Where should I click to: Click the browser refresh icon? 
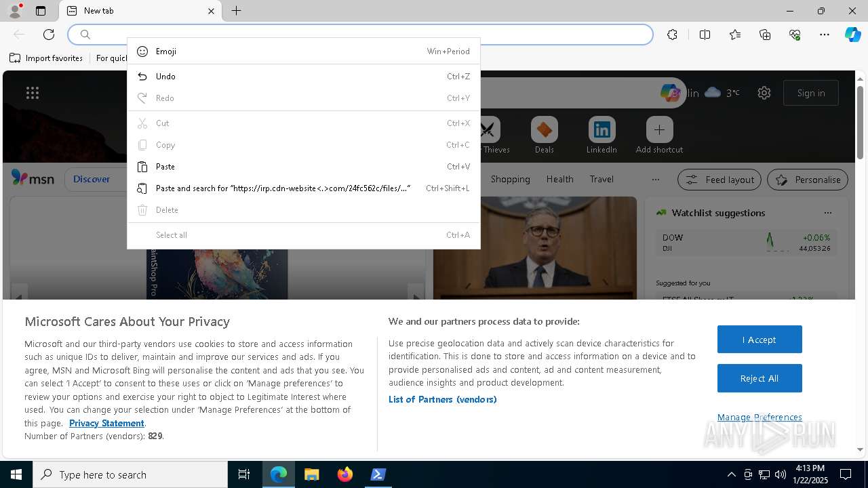tap(49, 35)
